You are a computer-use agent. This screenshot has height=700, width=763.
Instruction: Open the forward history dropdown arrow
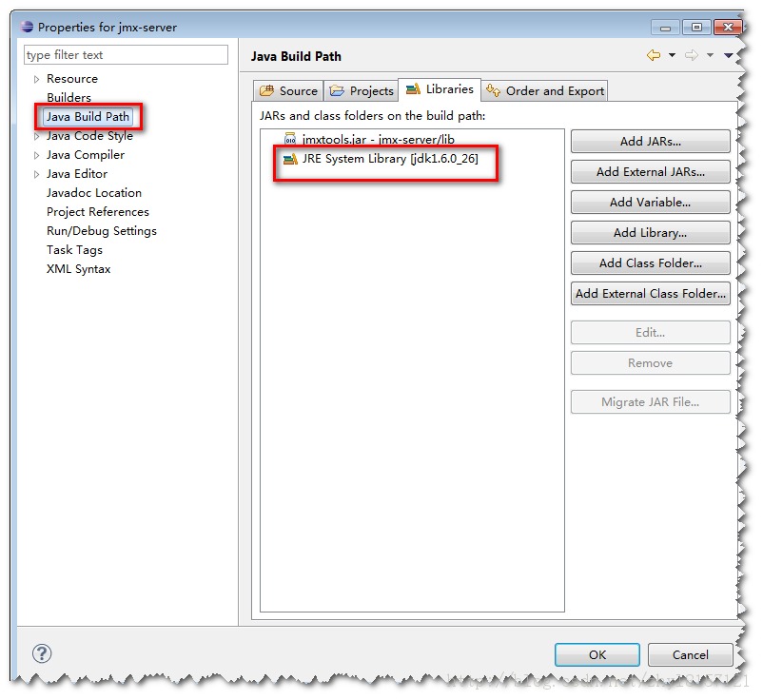[x=711, y=55]
